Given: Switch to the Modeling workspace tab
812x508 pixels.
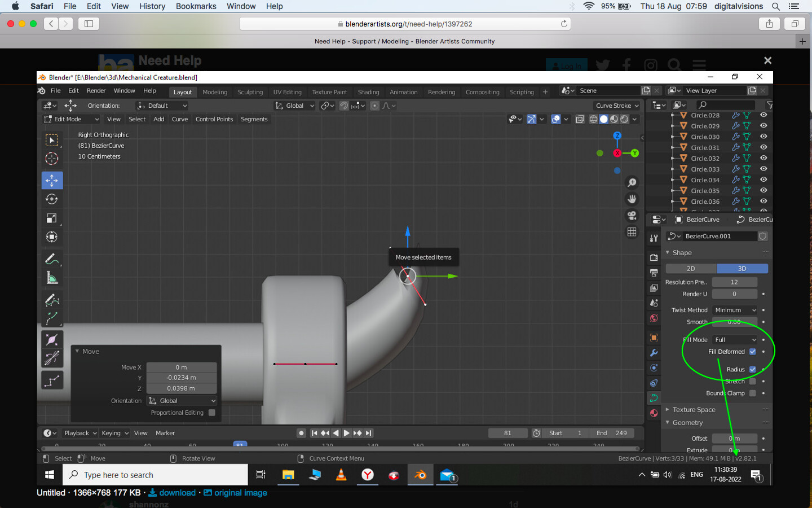Looking at the screenshot, I should pos(215,92).
